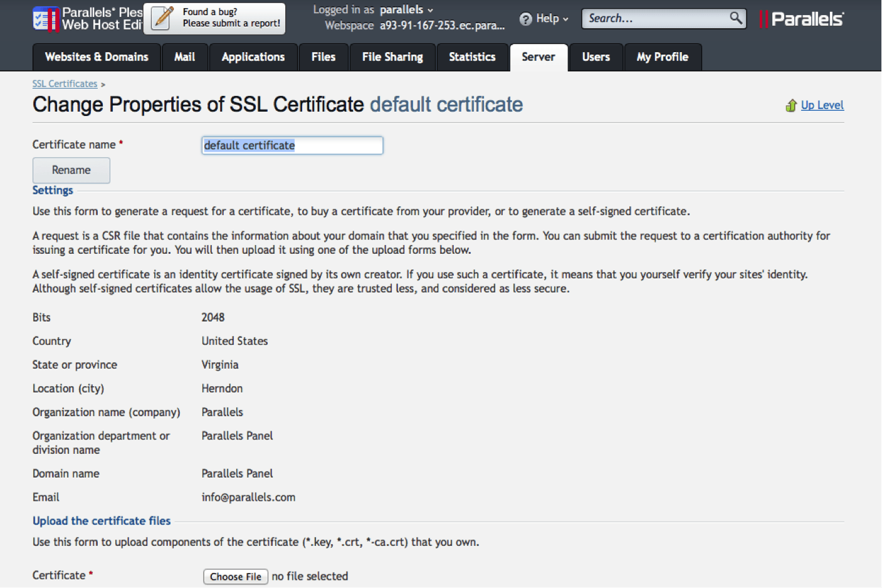
Task: Click the Rename button
Action: pyautogui.click(x=71, y=170)
